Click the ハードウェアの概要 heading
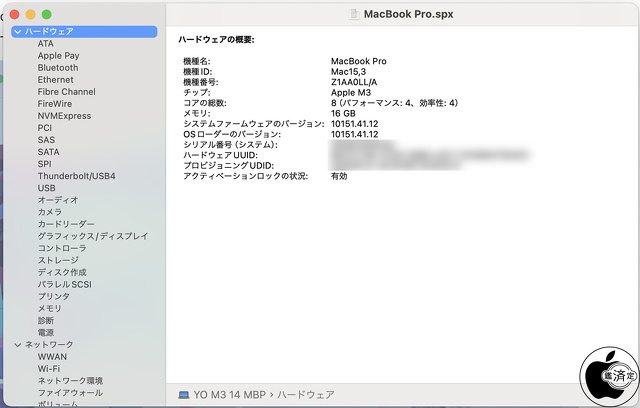 click(216, 40)
